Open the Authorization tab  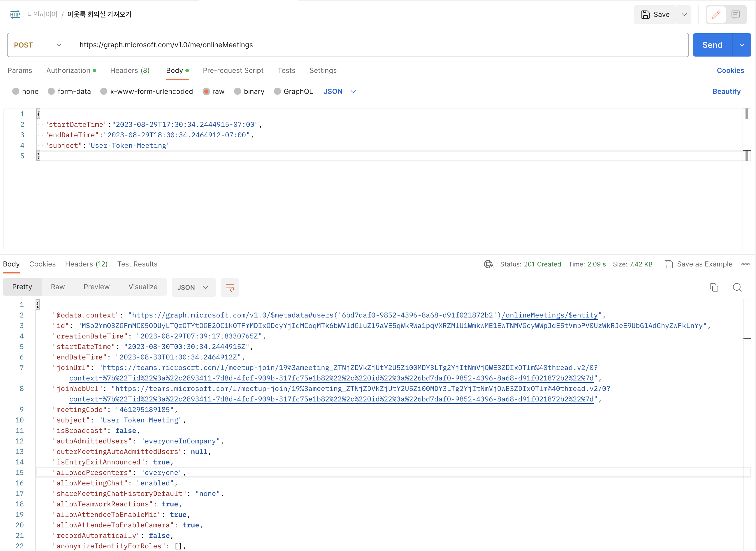[71, 70]
